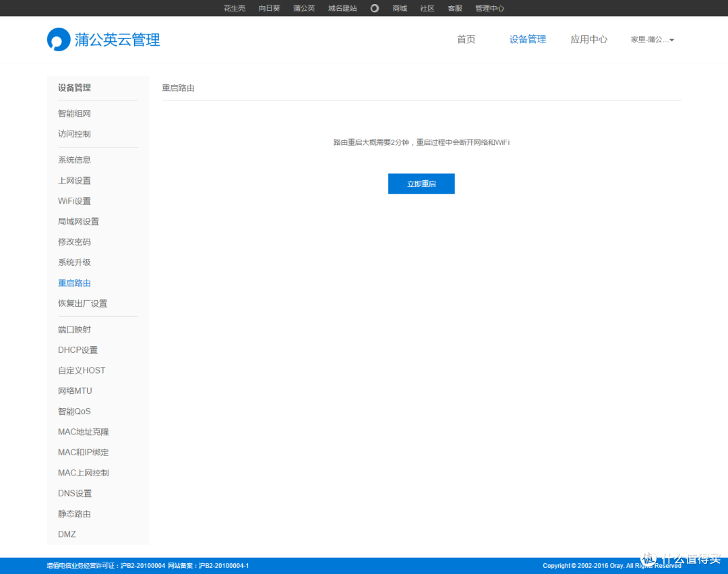Click the 重启路由 page heading
The width and height of the screenshot is (728, 574).
point(178,88)
